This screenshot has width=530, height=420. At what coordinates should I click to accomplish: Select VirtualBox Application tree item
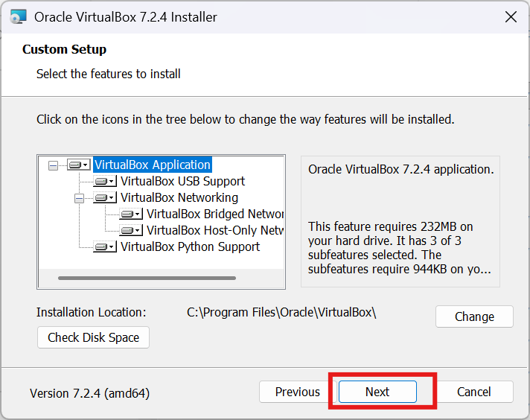pyautogui.click(x=153, y=165)
